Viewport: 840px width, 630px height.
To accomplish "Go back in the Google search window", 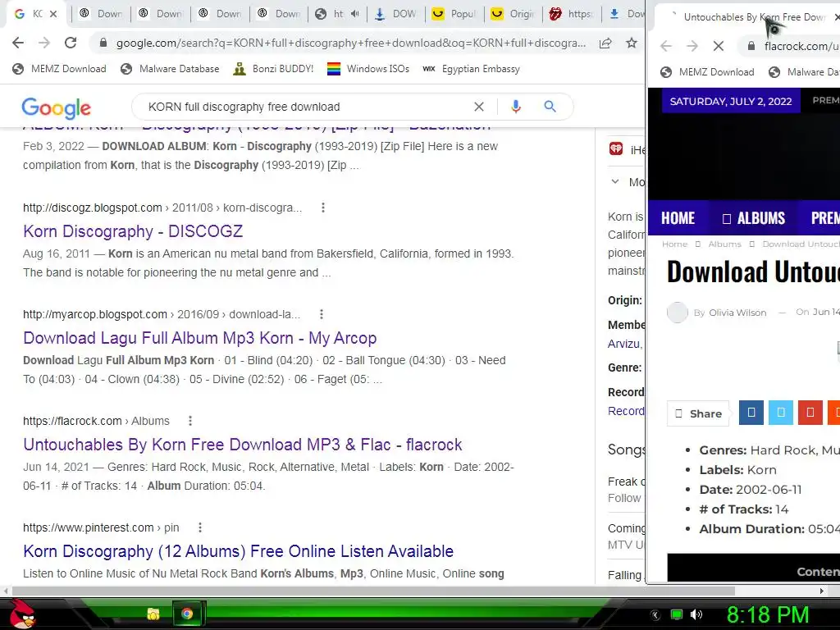I will pyautogui.click(x=18, y=43).
